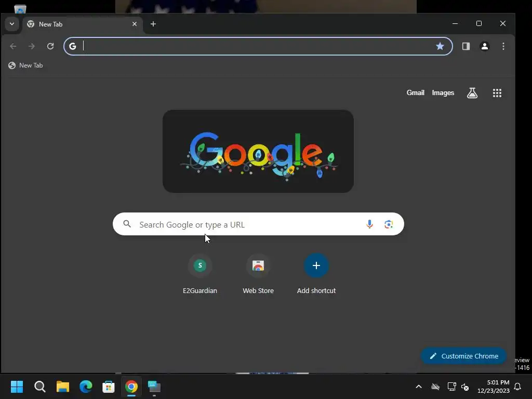This screenshot has width=532, height=399.
Task: Open Search Labs flask icon
Action: [472, 92]
